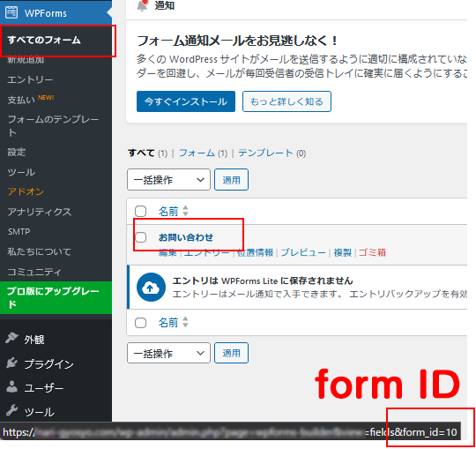Open プラグイン plugin icon in sidebar
The image size is (476, 449).
click(x=11, y=363)
